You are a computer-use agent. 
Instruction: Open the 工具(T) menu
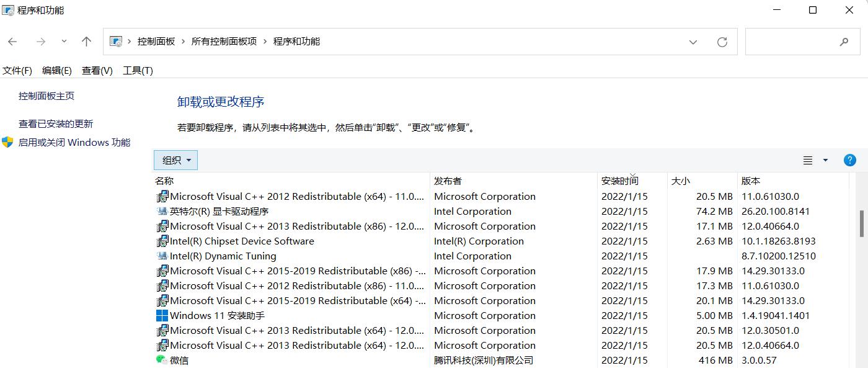pos(138,71)
